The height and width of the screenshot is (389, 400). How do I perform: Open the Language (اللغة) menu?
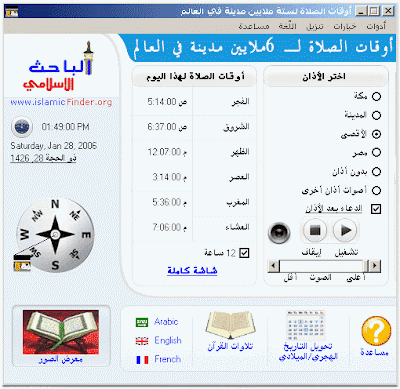288,26
